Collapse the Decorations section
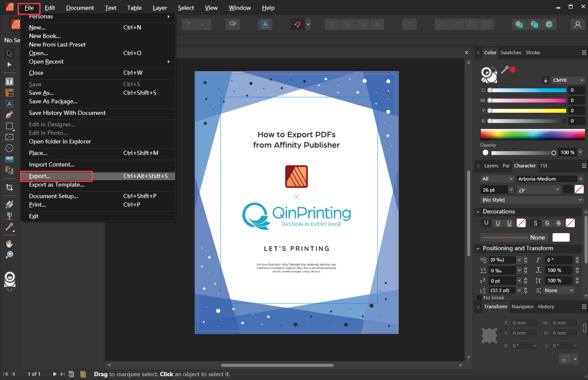Viewport: 588px width, 380px height. pos(478,212)
